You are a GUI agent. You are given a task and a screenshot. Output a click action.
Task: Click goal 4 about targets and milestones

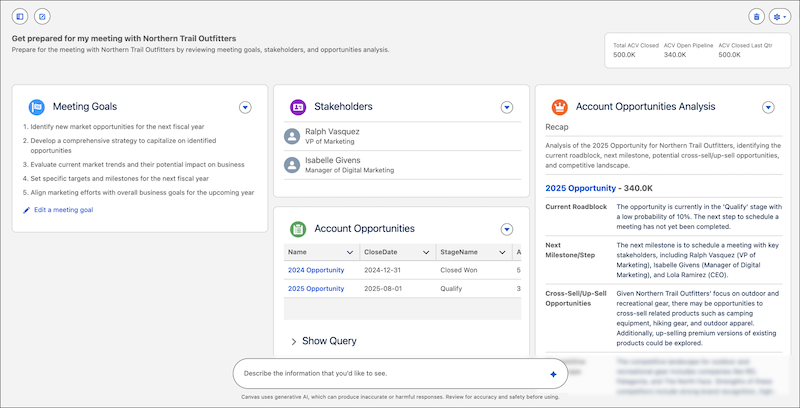click(x=119, y=178)
